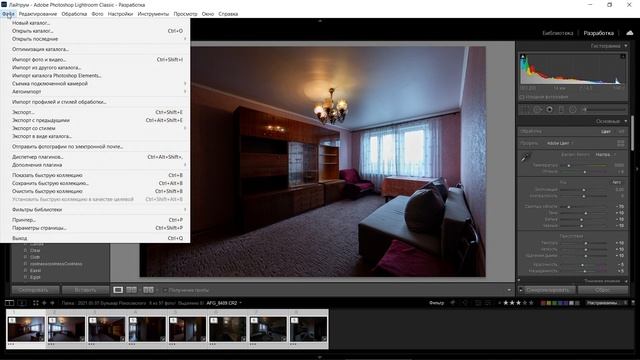
Task: Toggle shadow clipping indicator on histogram
Action: tap(523, 56)
